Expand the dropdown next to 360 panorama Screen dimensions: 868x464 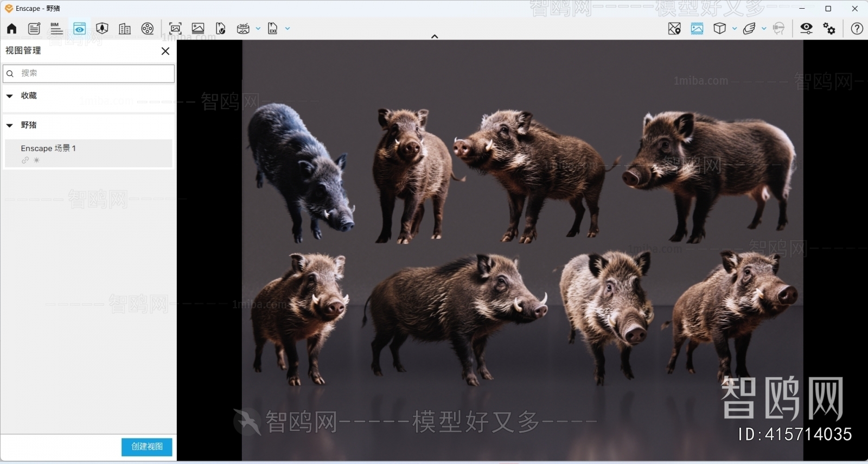(258, 29)
